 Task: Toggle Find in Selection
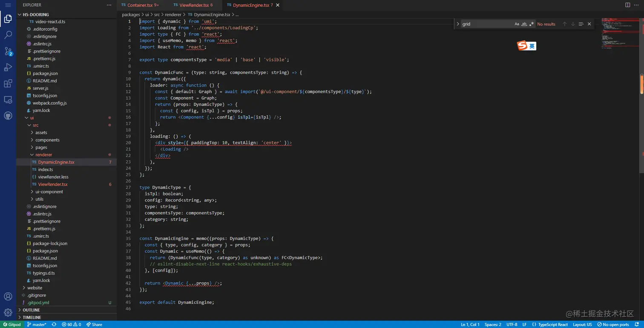(581, 24)
